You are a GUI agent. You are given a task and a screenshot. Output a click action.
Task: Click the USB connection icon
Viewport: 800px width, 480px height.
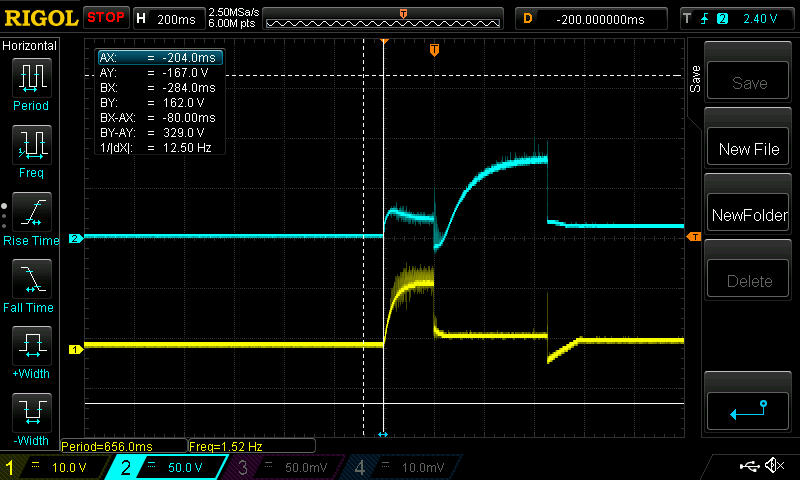(x=749, y=466)
